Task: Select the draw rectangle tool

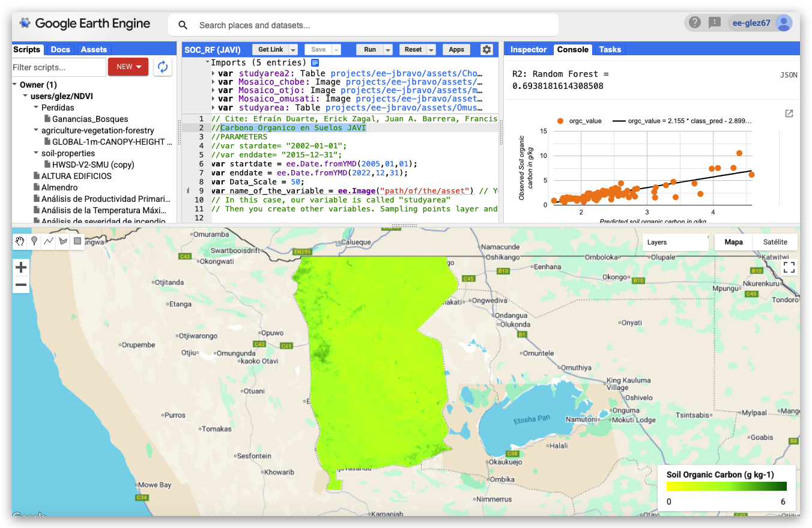Action: (x=77, y=241)
